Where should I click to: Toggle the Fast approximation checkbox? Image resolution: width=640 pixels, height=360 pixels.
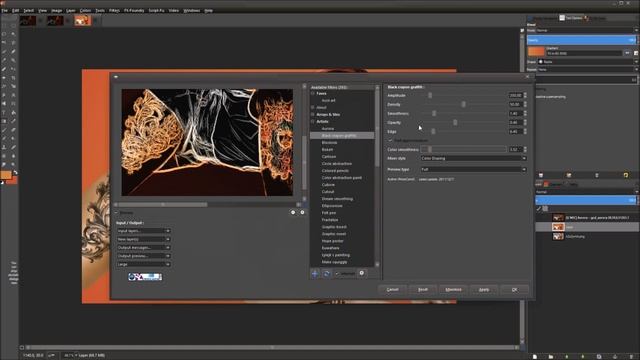click(x=390, y=140)
